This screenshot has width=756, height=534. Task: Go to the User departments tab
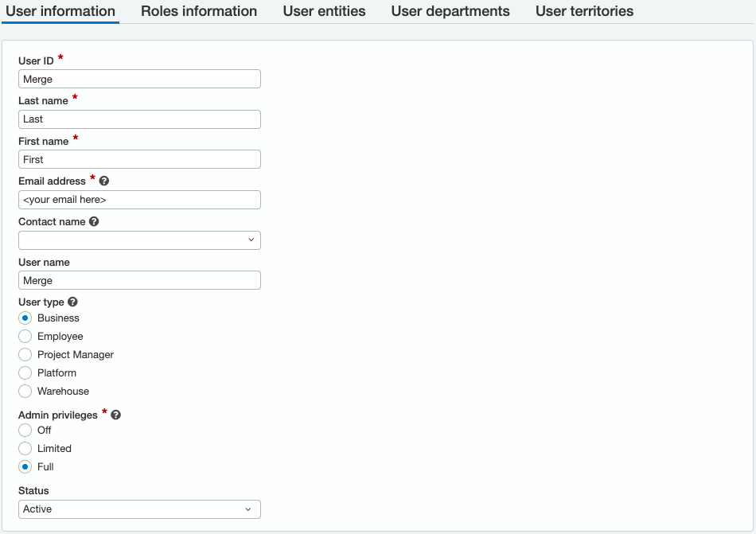point(450,12)
